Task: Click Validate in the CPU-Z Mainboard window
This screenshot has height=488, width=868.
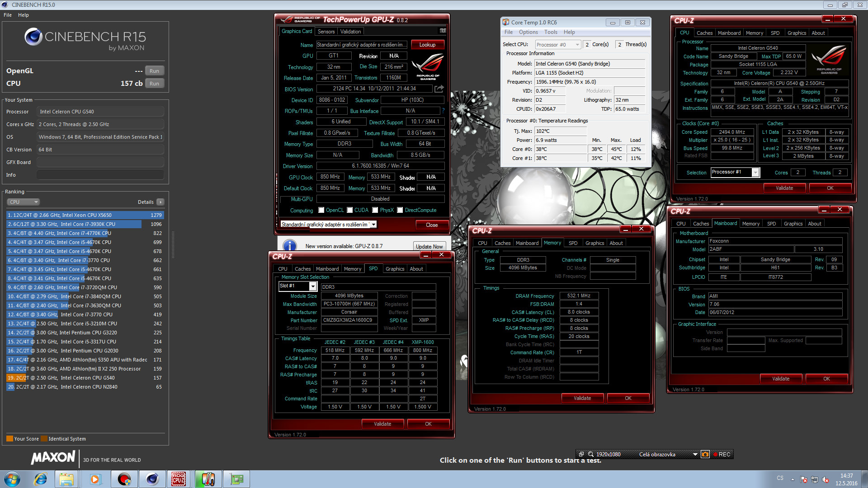Action: click(781, 379)
